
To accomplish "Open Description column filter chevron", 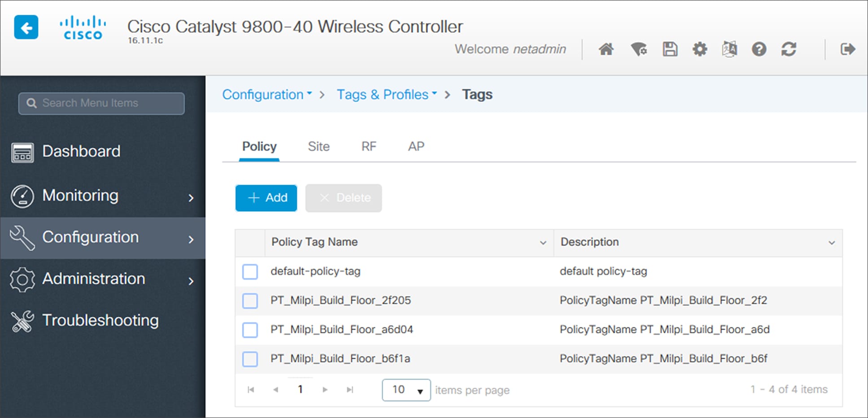I will coord(832,243).
